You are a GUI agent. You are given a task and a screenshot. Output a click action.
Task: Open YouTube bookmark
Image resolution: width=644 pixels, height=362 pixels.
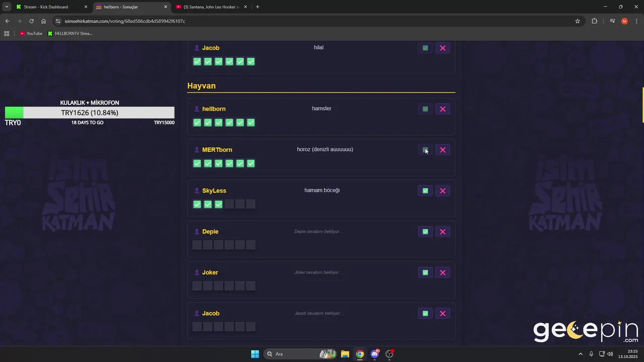click(x=31, y=34)
